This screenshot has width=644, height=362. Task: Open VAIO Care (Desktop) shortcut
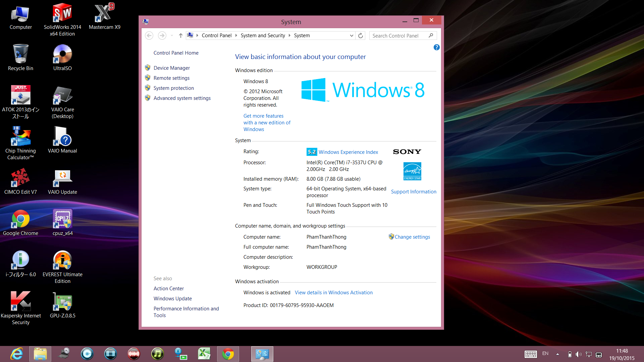tap(62, 102)
